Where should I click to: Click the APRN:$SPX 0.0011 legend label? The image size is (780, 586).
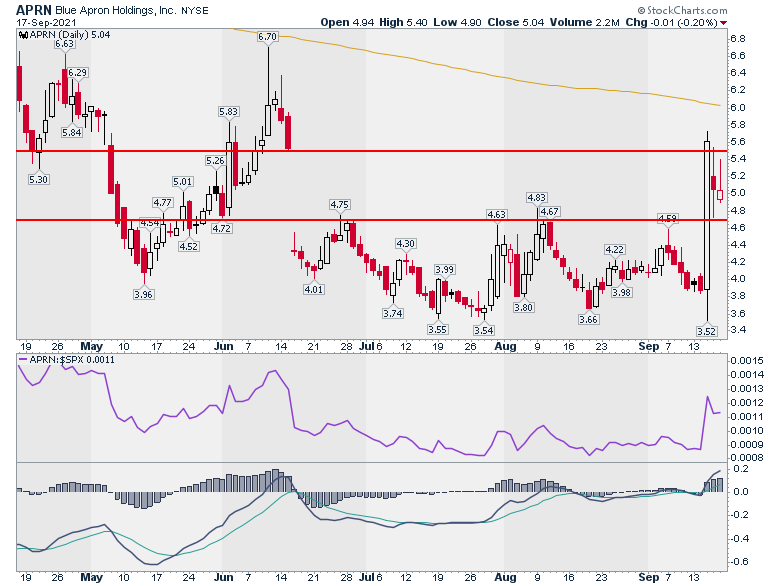point(72,359)
